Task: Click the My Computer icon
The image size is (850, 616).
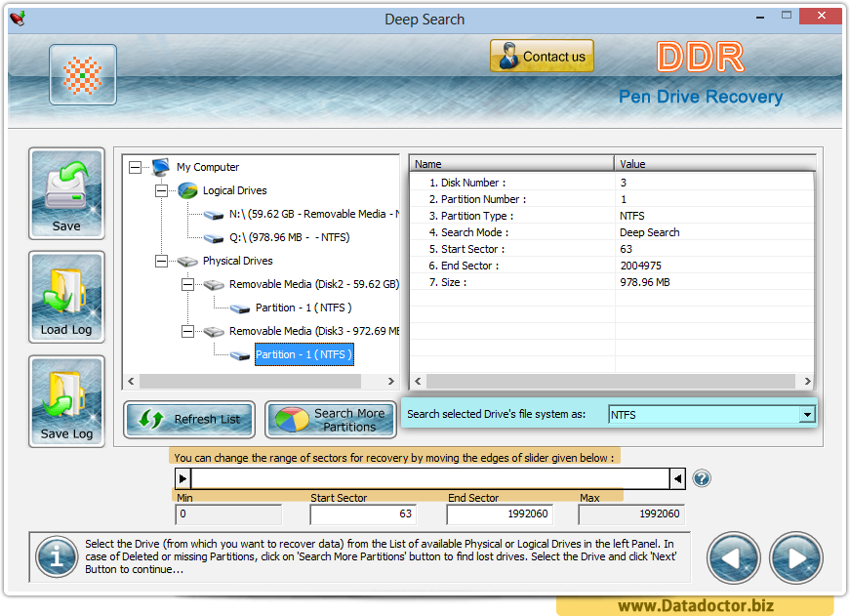Action: tap(160, 167)
